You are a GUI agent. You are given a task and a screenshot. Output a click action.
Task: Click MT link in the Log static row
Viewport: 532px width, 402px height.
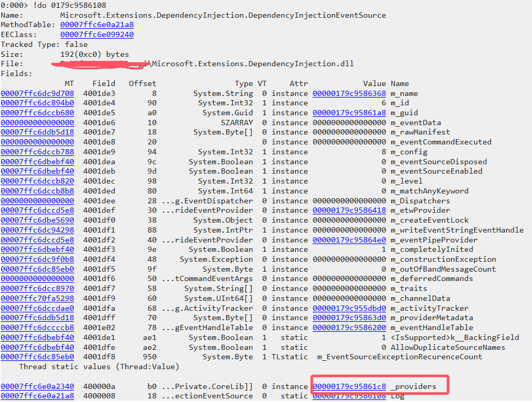tap(38, 396)
